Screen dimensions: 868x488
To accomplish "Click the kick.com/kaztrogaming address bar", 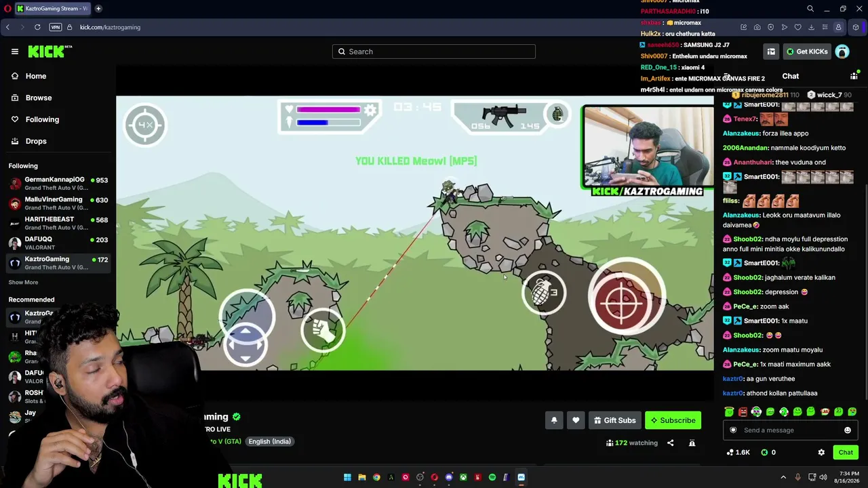I will coord(110,27).
